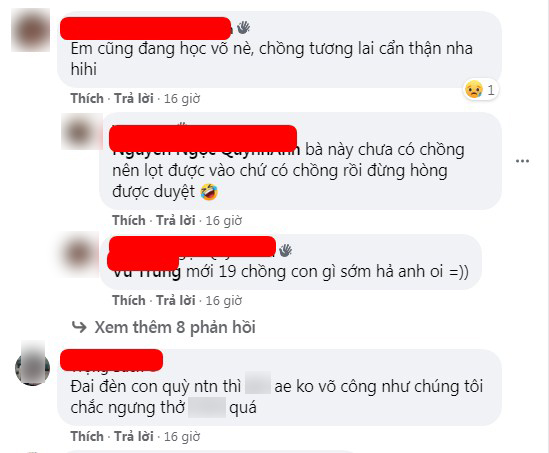The height and width of the screenshot is (453, 549).
Task: Click the laughing emoji in the reply
Action: click(x=209, y=192)
